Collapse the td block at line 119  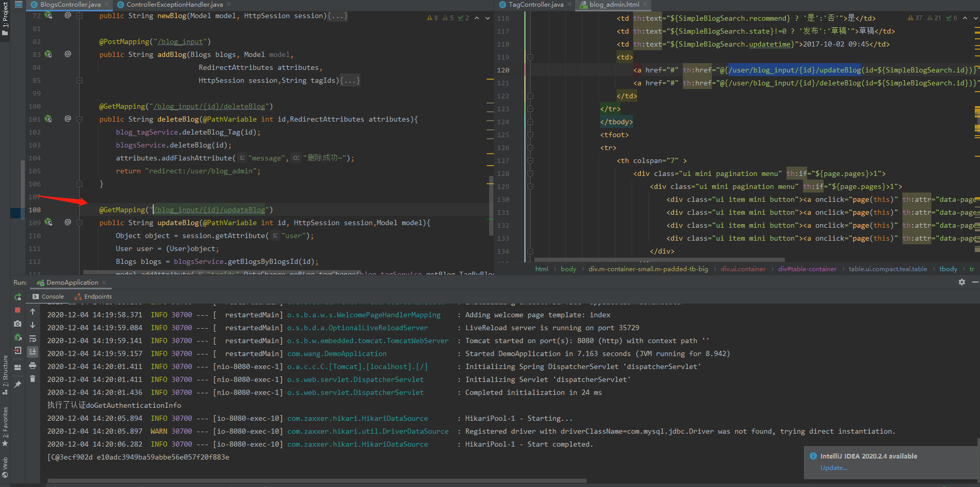530,57
